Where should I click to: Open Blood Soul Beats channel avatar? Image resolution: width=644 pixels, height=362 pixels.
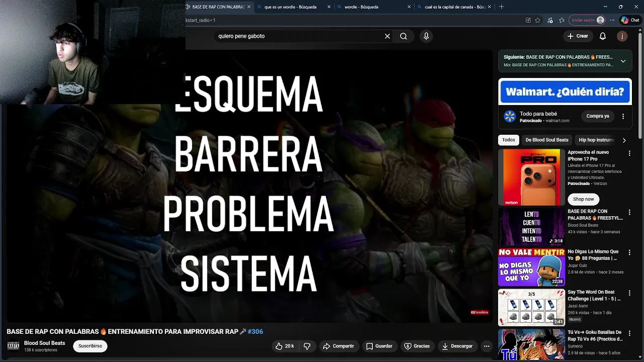(x=13, y=346)
